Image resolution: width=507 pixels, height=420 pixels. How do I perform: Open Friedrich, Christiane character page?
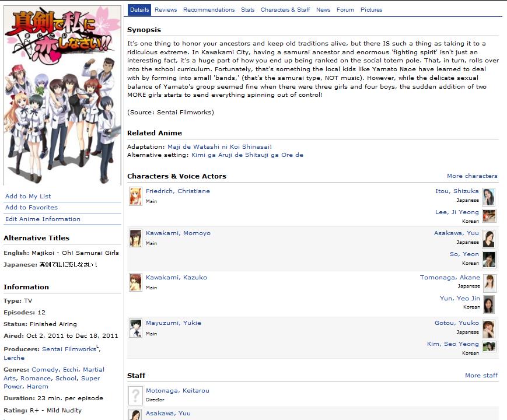(178, 191)
